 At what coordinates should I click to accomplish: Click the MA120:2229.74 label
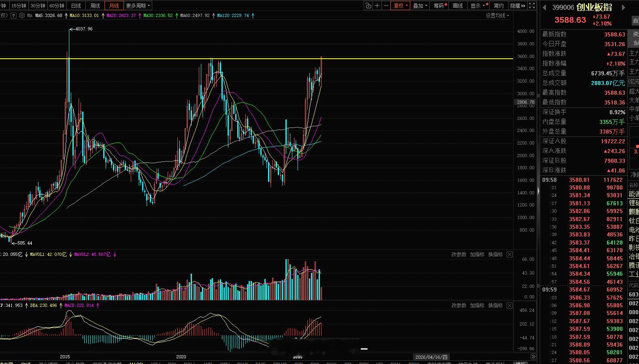pos(233,15)
